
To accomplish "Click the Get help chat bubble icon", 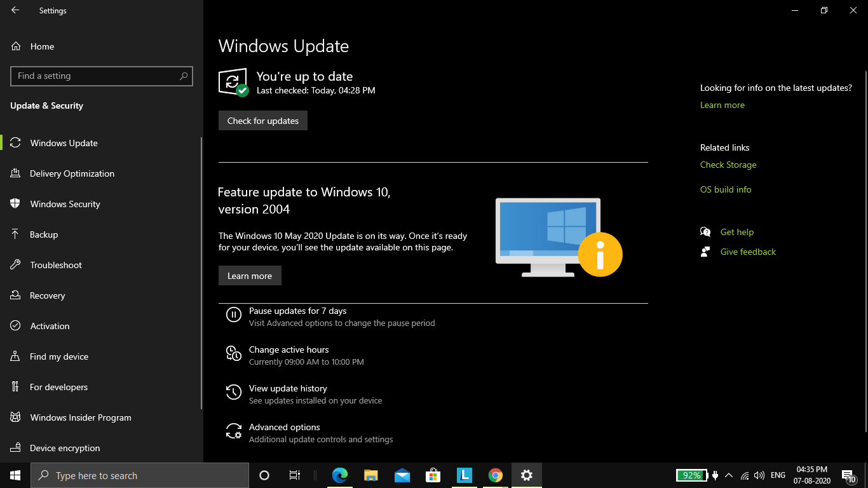I will click(705, 232).
